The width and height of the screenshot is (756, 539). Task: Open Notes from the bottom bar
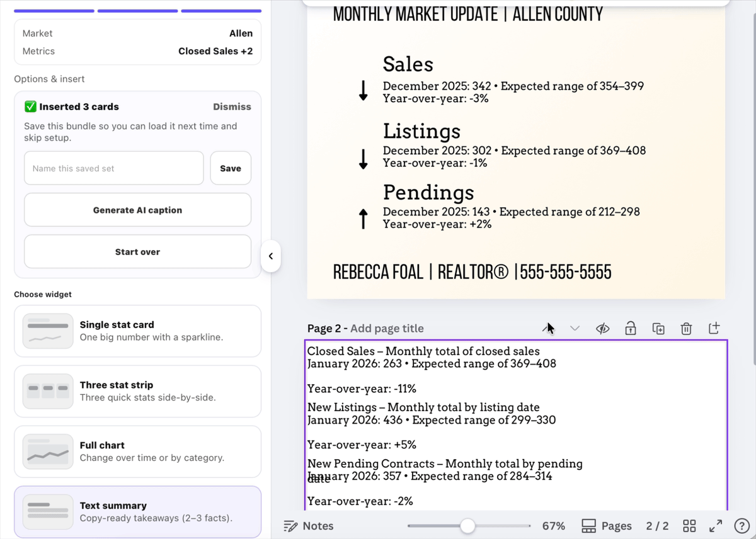pyautogui.click(x=308, y=526)
